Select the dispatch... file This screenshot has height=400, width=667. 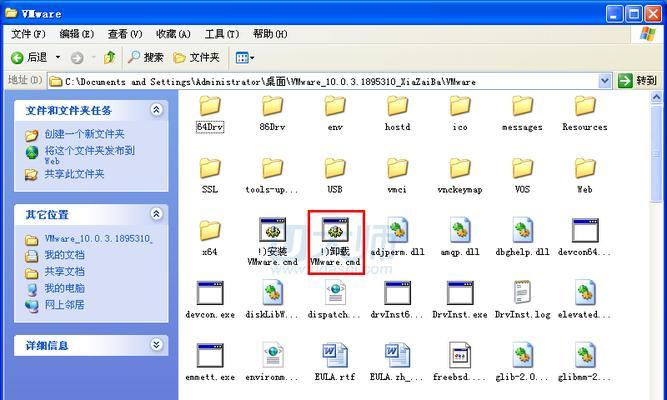pyautogui.click(x=335, y=300)
